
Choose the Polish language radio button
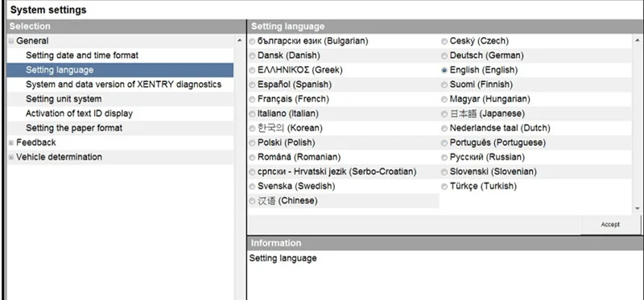click(x=252, y=143)
